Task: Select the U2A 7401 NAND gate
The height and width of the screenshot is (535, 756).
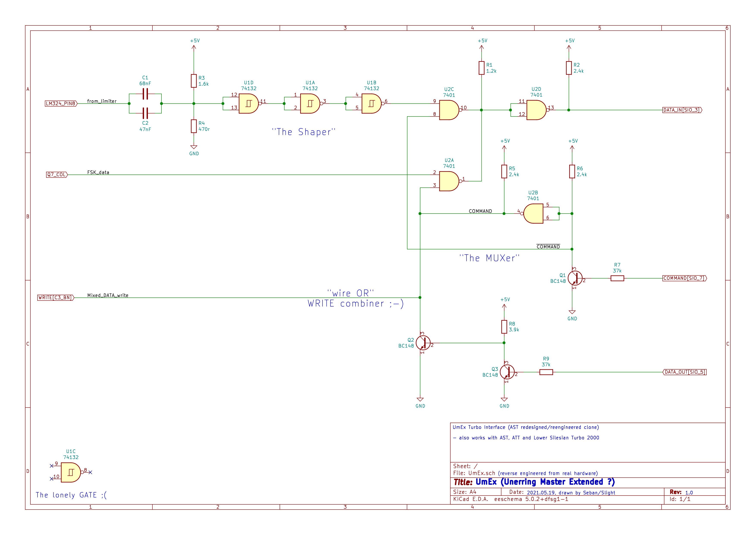Action: tap(449, 181)
